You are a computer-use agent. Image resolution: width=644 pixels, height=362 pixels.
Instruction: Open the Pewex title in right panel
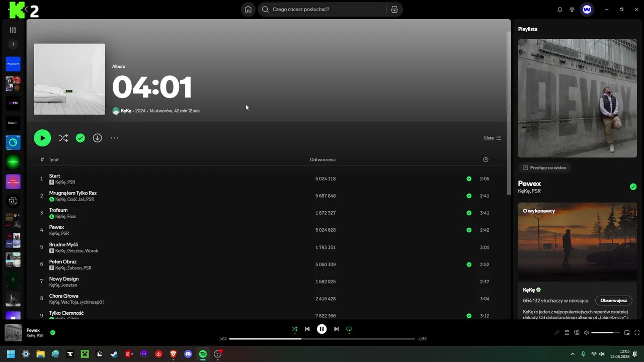[529, 184]
